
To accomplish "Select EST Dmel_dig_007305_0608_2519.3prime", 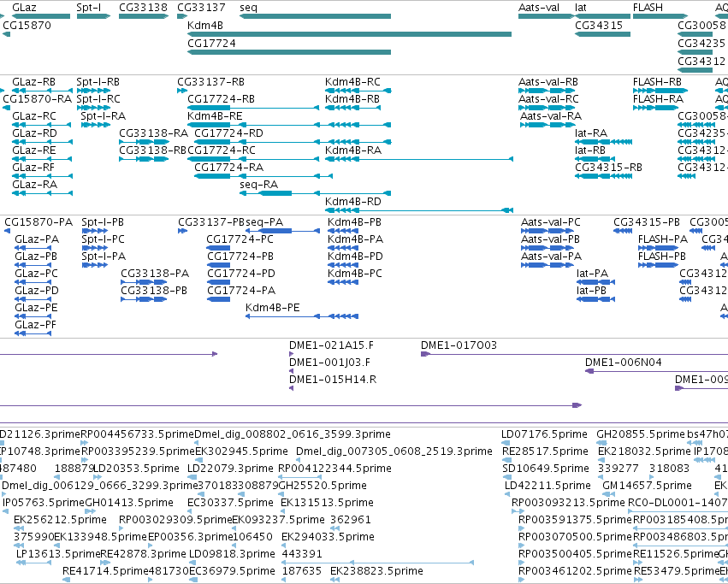I will (299, 461).
